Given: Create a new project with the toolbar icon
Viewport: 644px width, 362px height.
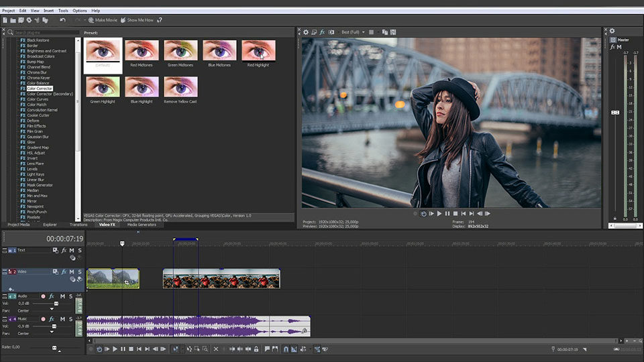Looking at the screenshot, I should point(5,20).
